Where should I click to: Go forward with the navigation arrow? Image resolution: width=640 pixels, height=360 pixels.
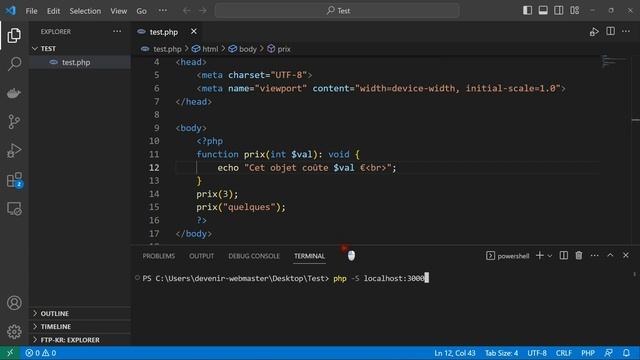coord(203,11)
